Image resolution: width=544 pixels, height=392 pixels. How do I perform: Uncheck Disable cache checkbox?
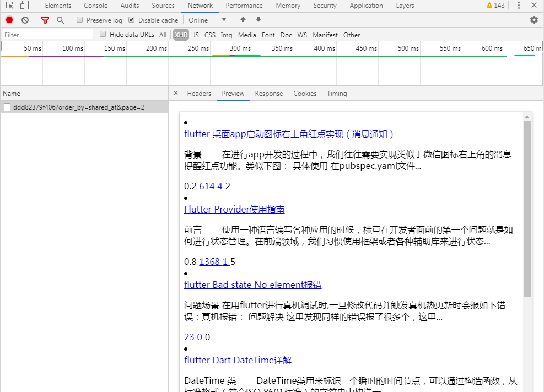[132, 20]
